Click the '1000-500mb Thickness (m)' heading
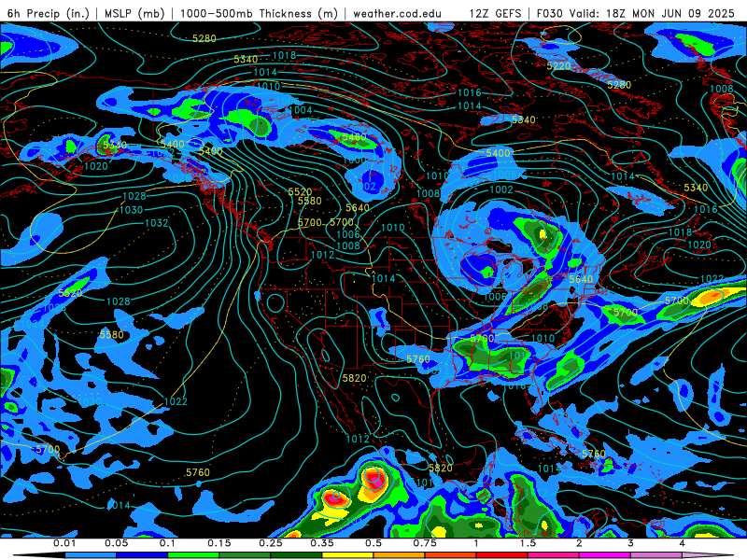This screenshot has width=747, height=560. click(259, 13)
